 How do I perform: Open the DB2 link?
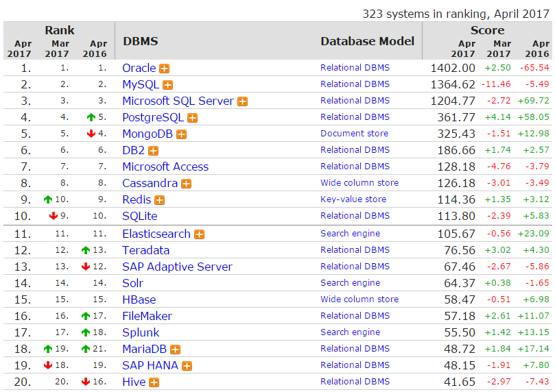click(x=134, y=151)
